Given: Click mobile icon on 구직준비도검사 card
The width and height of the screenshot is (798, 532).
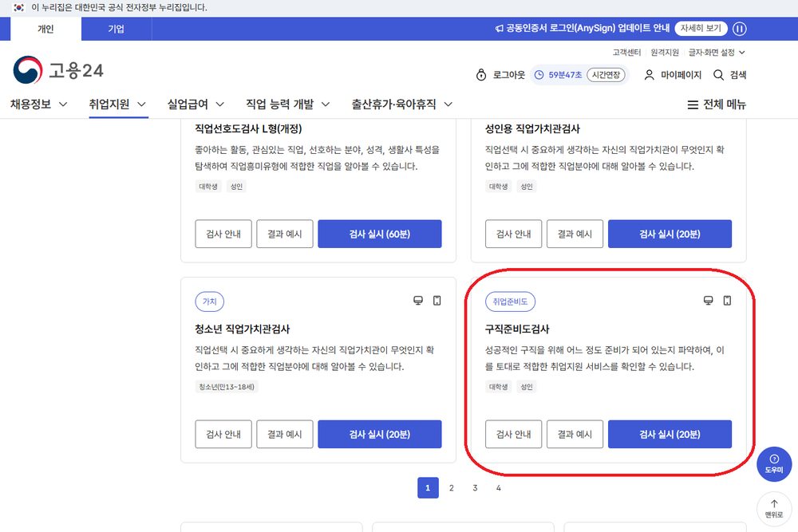Looking at the screenshot, I should [727, 301].
